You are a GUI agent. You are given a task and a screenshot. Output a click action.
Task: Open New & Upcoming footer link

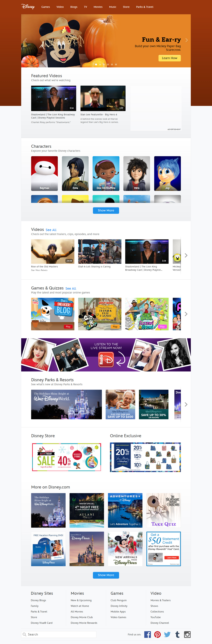[x=81, y=600]
